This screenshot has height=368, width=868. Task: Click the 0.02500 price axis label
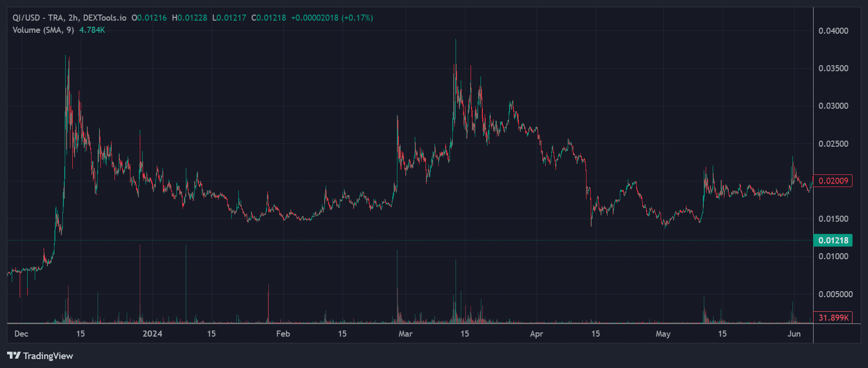tap(833, 144)
